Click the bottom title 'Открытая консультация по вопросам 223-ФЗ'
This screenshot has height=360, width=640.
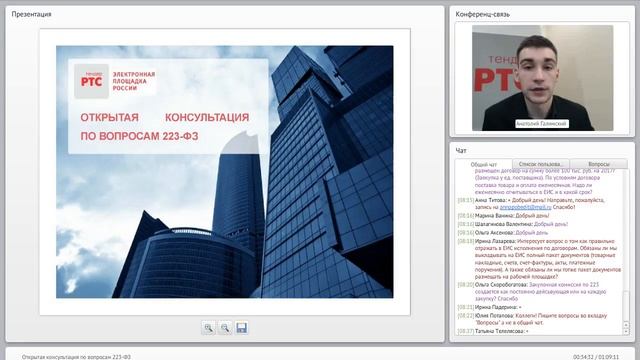(76, 357)
